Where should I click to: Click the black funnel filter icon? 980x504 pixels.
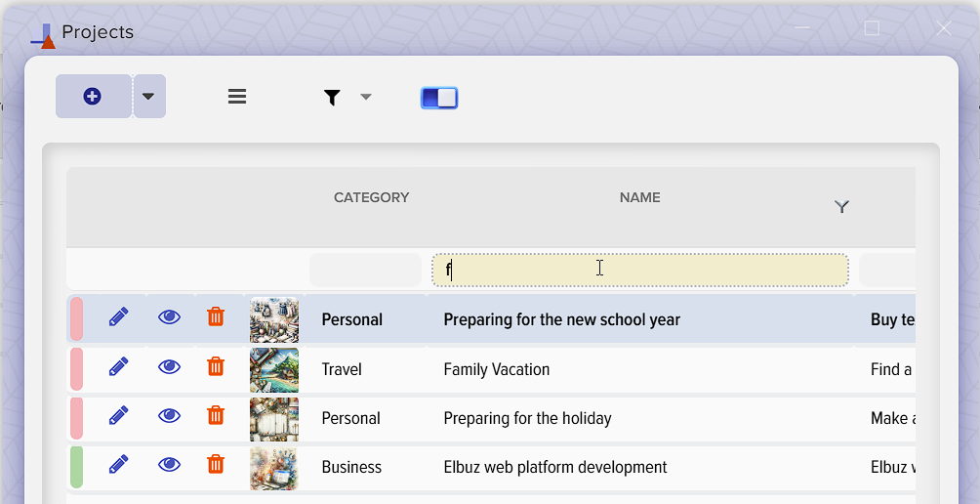pos(332,97)
